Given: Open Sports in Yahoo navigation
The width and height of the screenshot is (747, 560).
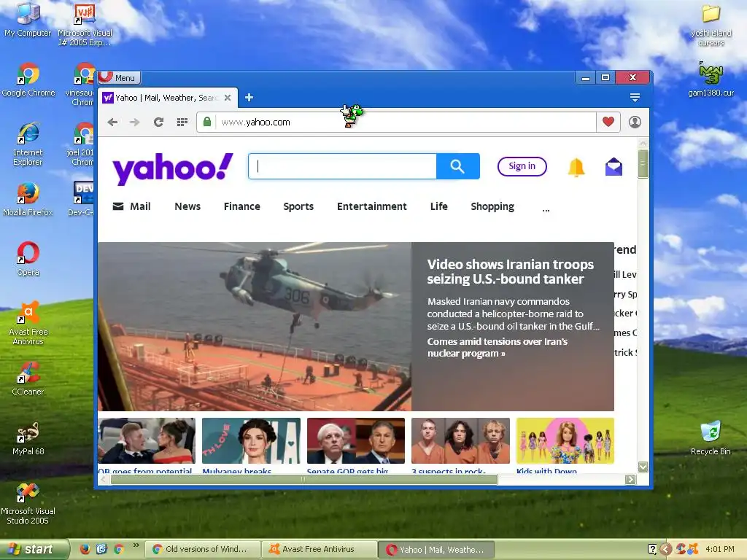Looking at the screenshot, I should coord(298,206).
